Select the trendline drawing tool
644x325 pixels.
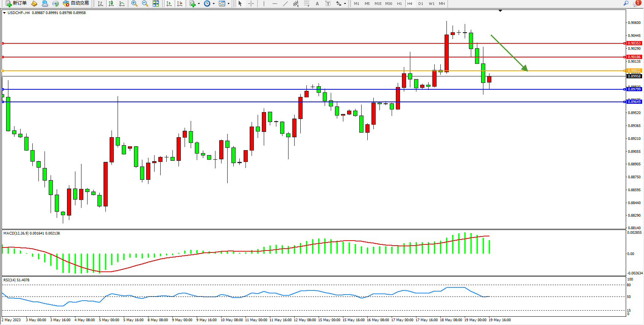[x=285, y=3]
